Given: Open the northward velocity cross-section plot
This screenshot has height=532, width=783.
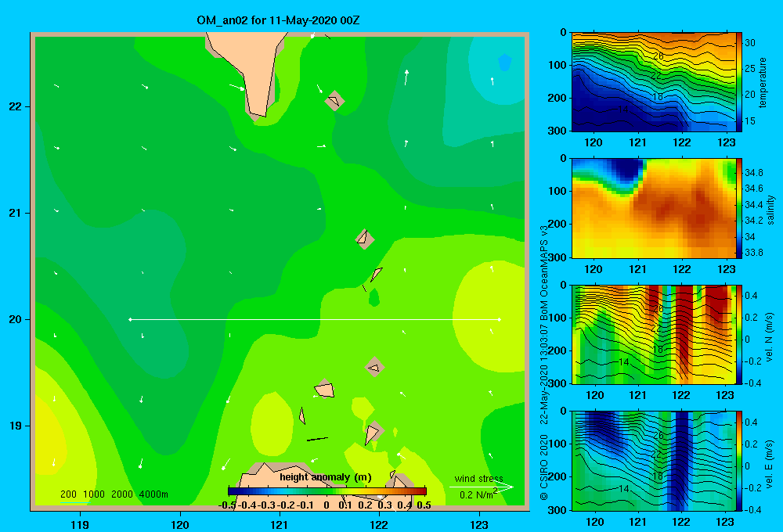Looking at the screenshot, I should point(653,335).
